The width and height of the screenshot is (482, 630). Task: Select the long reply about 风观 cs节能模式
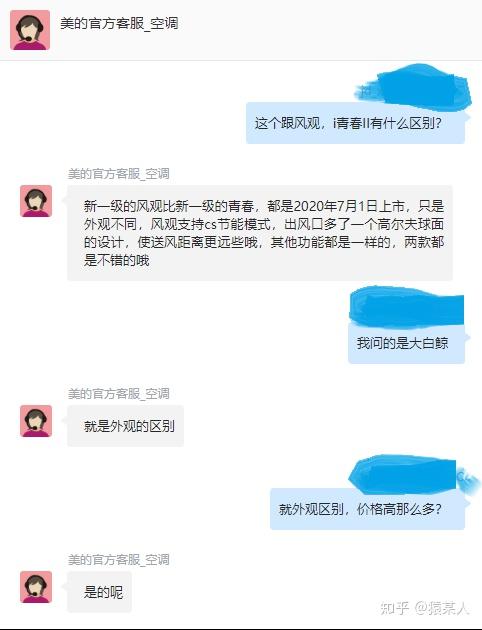coord(260,233)
